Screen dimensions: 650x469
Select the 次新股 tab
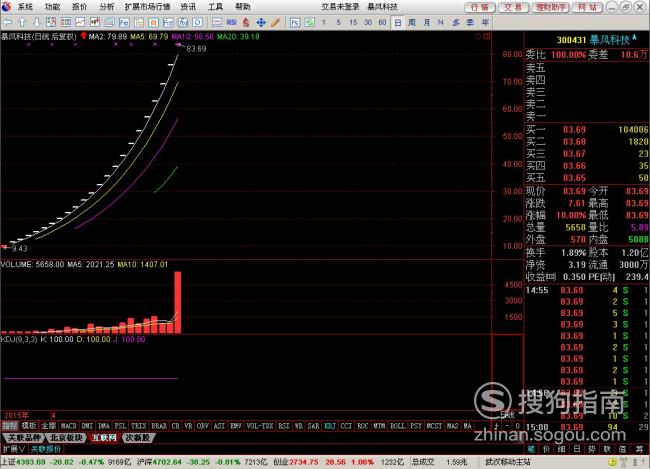pyautogui.click(x=138, y=437)
